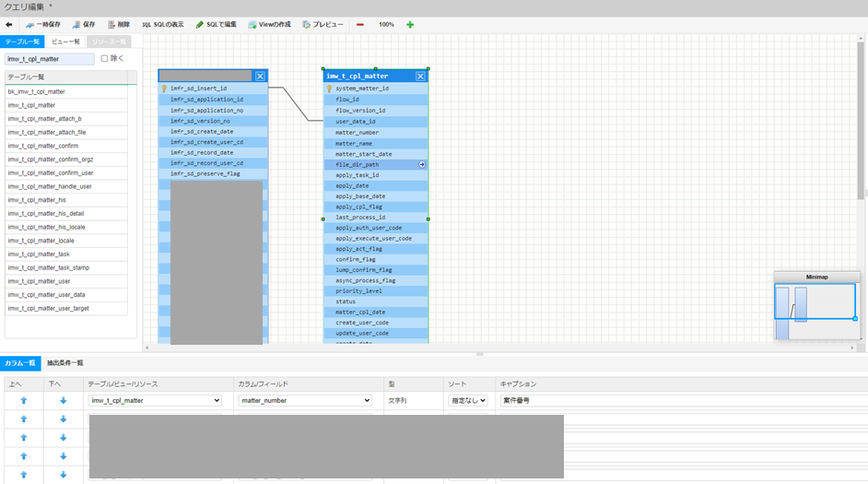Screen dimensions: 868x484
Task: Select imw_t_cpl_matter_user_data in list
Action: (66, 295)
